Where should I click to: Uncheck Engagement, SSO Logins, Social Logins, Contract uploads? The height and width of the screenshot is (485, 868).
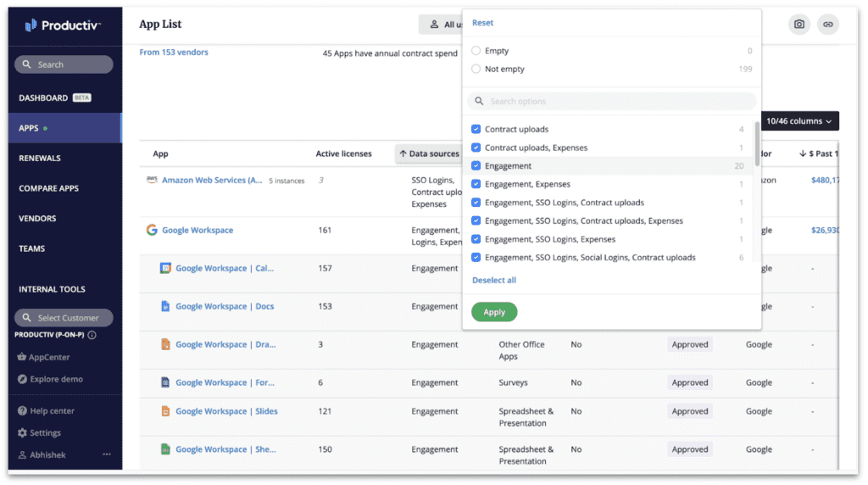476,258
